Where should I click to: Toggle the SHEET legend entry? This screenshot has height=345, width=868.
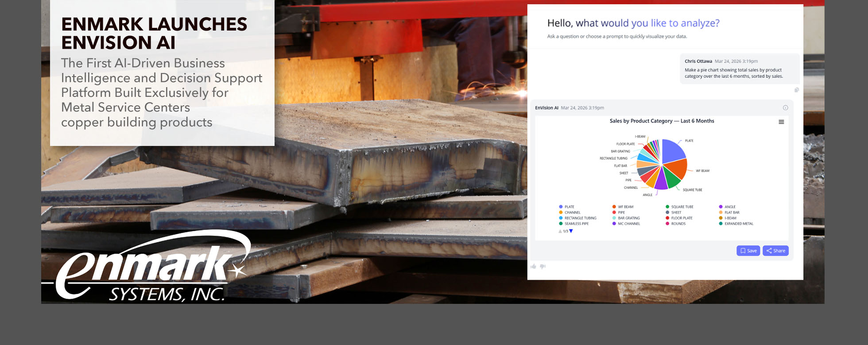(673, 213)
